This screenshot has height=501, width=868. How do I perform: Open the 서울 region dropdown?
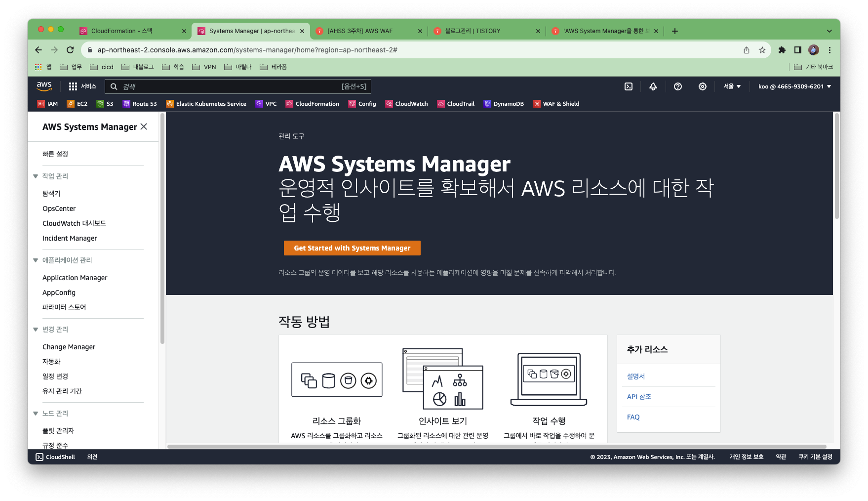click(732, 86)
